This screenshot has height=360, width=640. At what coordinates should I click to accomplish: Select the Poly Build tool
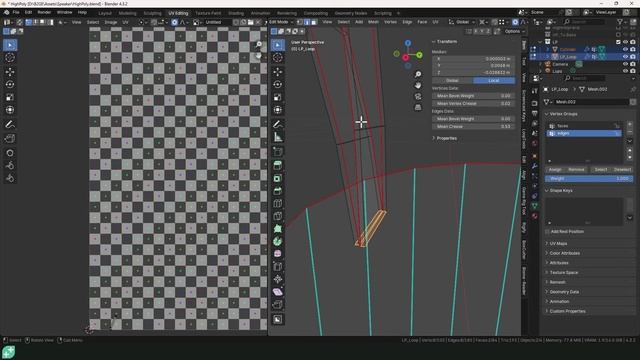[278, 229]
